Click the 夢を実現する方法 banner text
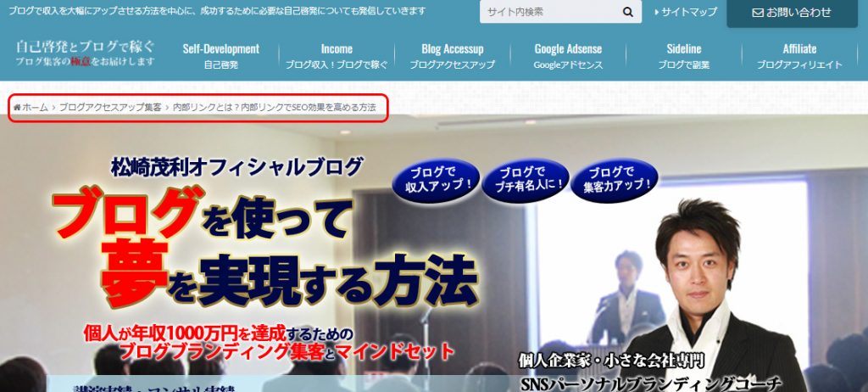868x392 pixels. click(290, 274)
